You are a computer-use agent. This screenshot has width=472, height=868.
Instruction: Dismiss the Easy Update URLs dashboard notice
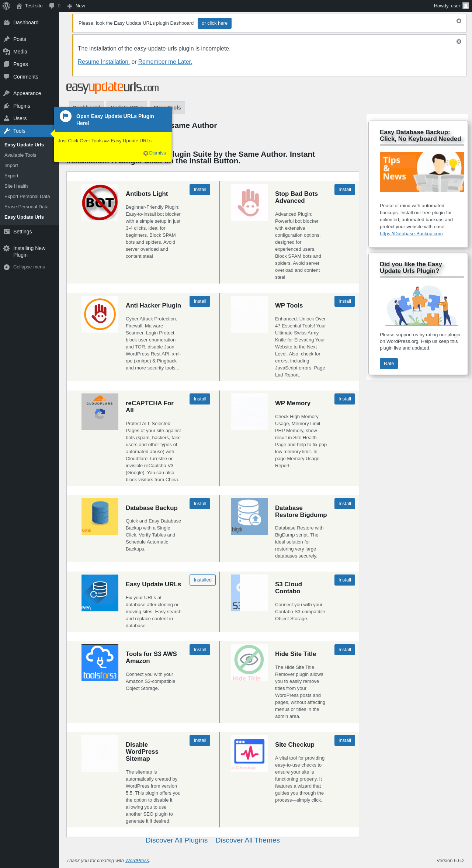tap(459, 21)
